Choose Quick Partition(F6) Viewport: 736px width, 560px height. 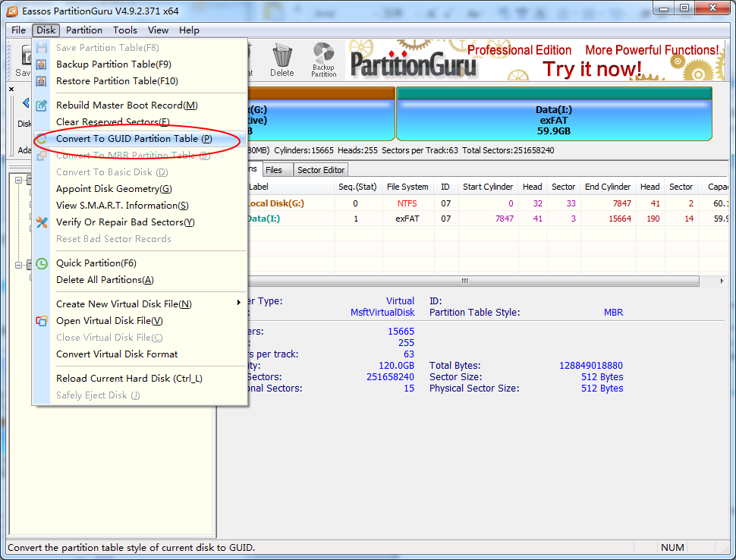tap(140, 263)
